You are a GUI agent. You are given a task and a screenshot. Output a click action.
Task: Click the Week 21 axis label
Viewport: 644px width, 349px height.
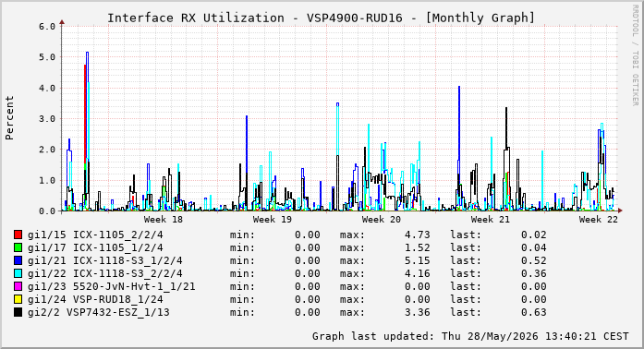[491, 219]
